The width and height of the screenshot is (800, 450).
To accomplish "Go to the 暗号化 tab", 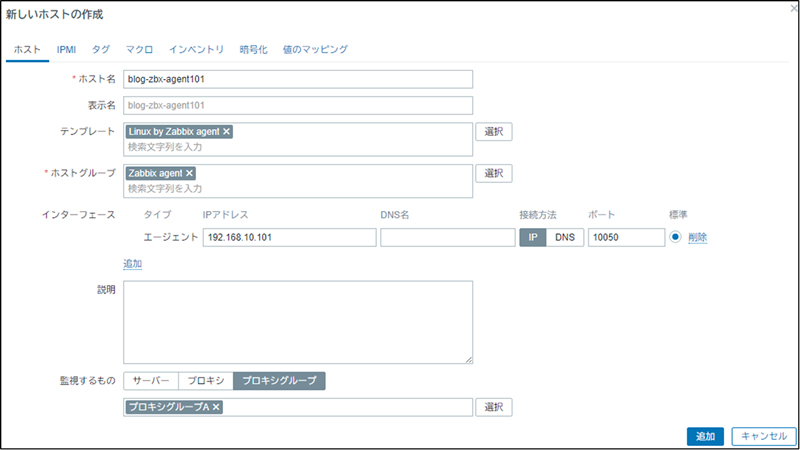I will coord(254,49).
